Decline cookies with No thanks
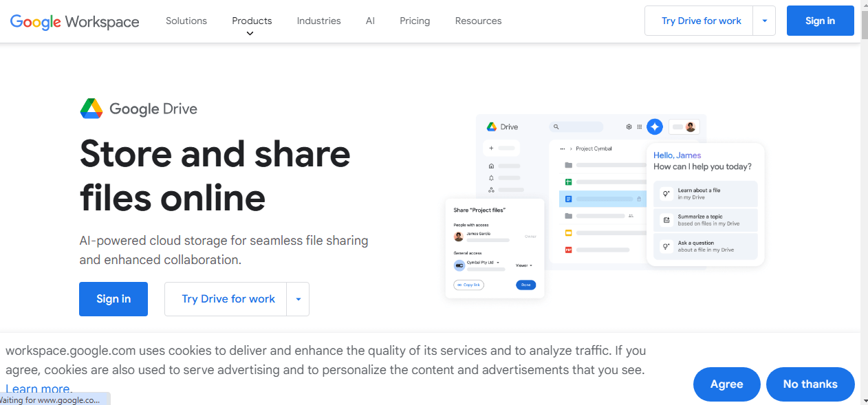This screenshot has width=868, height=405. point(810,384)
